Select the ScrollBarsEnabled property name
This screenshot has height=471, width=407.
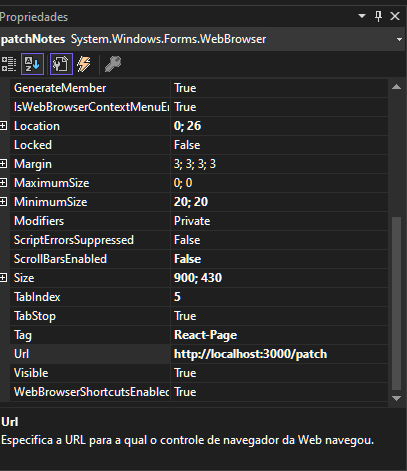(x=90, y=259)
